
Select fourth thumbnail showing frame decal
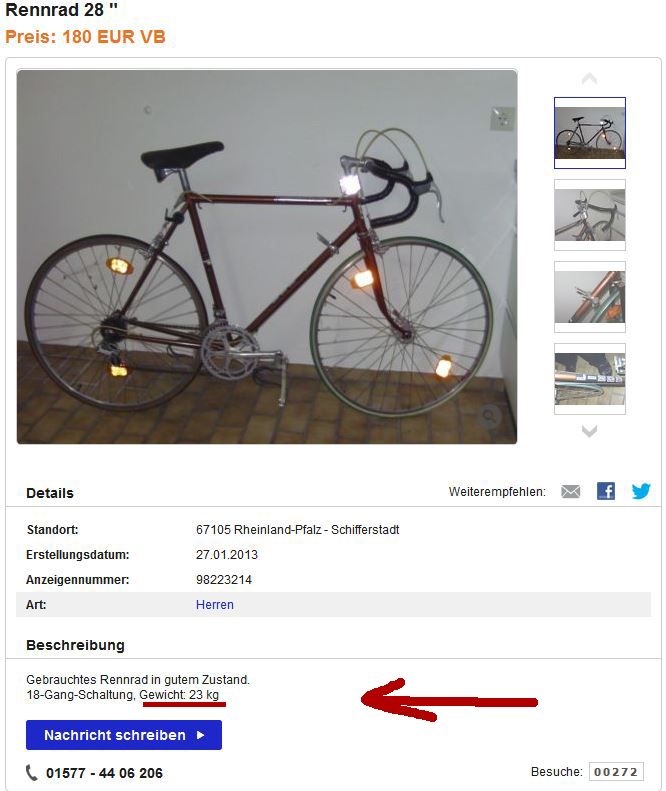[x=590, y=379]
